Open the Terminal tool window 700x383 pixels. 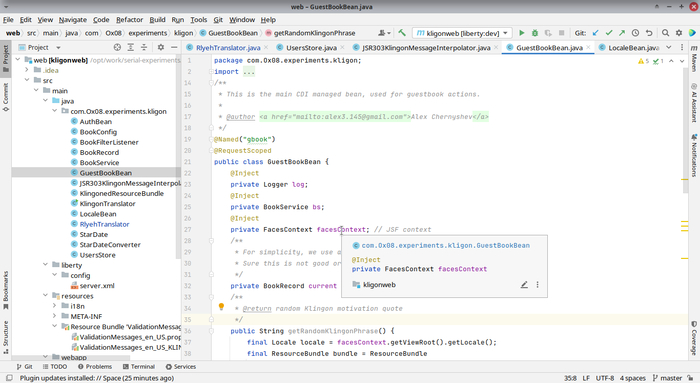click(139, 367)
